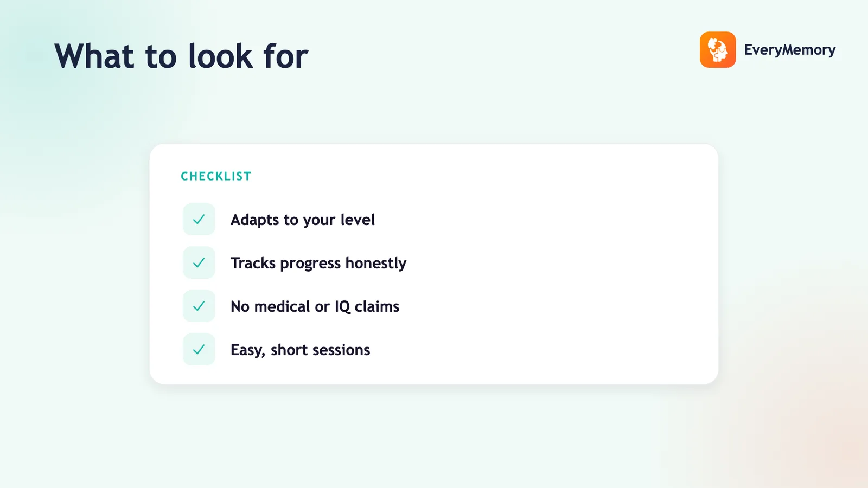868x488 pixels.
Task: Click the word "Adapts" in the first item
Action: pos(254,220)
